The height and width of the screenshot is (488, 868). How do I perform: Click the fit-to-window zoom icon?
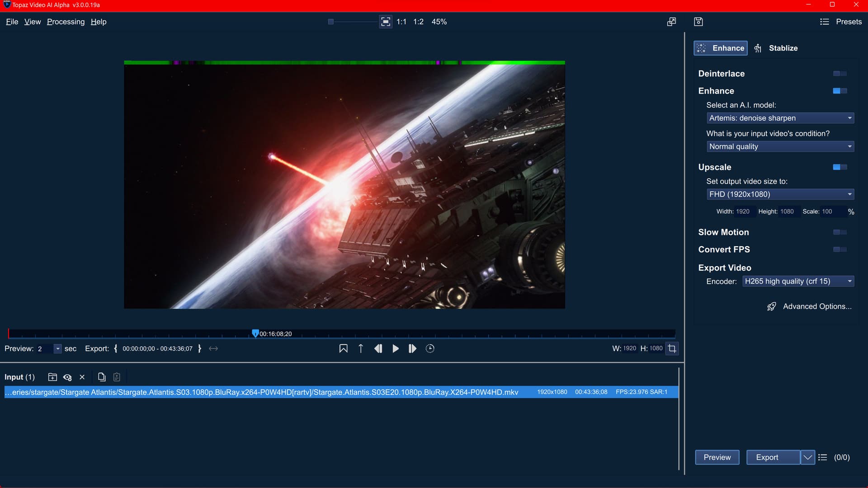(386, 22)
